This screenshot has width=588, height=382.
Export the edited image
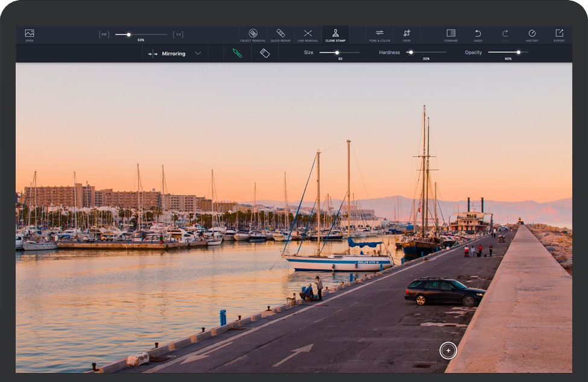coord(559,34)
